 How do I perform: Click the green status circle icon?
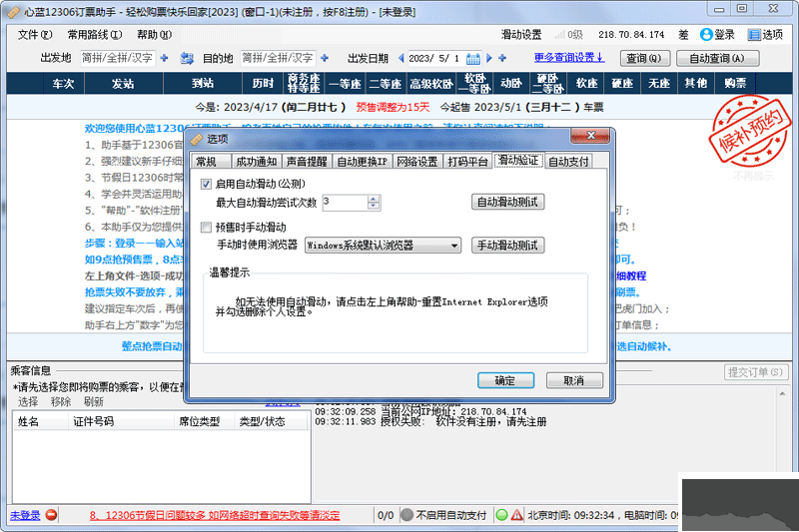pos(501,515)
